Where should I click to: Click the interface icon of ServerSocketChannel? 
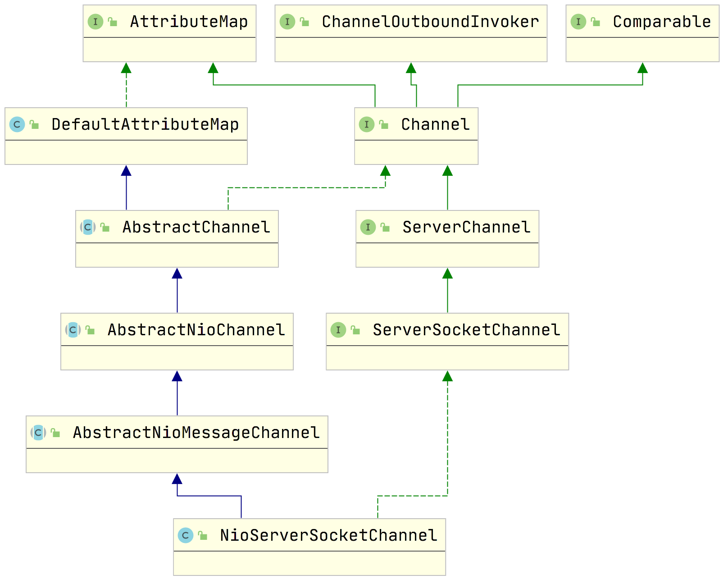tap(338, 330)
